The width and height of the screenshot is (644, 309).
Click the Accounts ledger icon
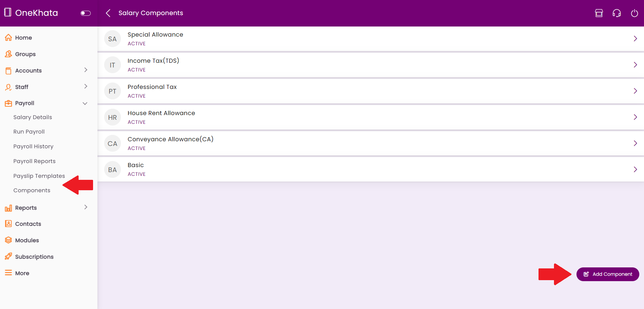click(8, 70)
